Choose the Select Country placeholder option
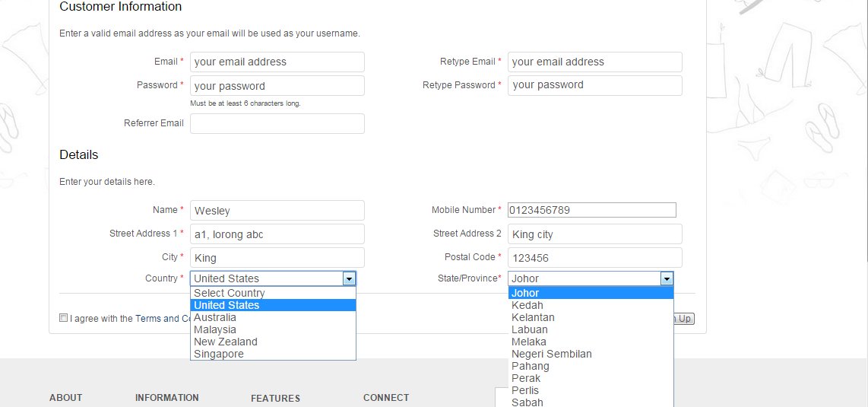 click(x=230, y=293)
